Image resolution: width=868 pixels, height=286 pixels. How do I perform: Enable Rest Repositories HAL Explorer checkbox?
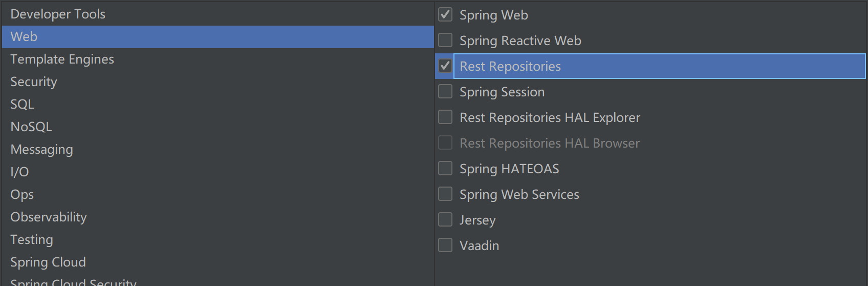445,117
